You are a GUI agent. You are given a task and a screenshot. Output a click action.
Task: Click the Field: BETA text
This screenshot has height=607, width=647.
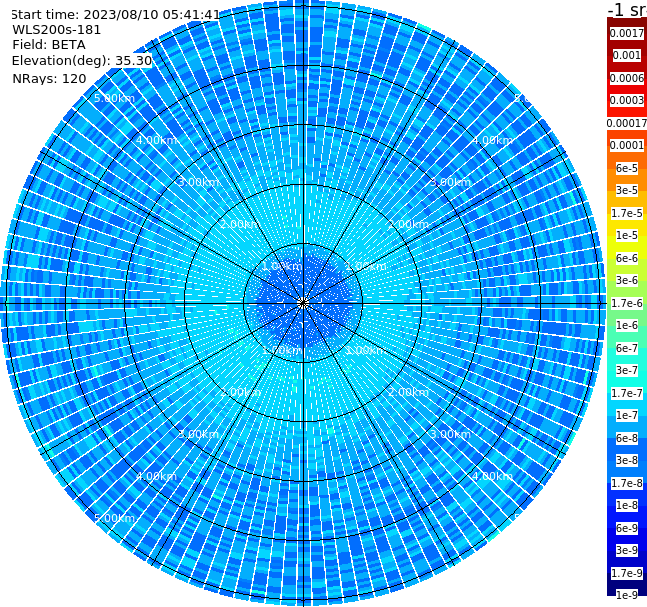[x=49, y=45]
